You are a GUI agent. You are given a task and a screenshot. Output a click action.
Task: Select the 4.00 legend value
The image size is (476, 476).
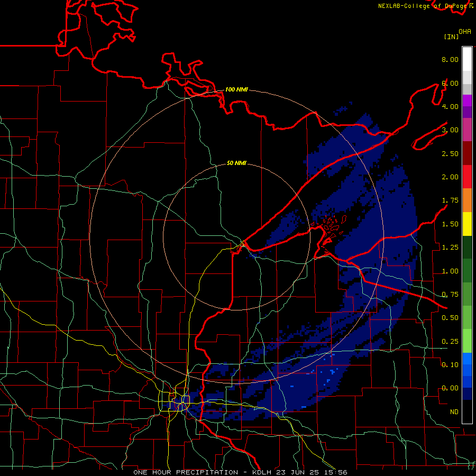click(450, 106)
